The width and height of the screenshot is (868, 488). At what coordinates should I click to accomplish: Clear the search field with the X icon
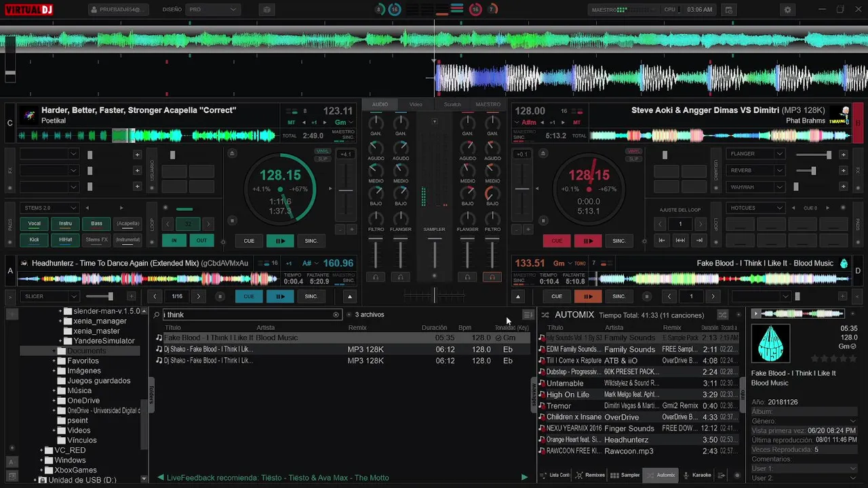336,314
